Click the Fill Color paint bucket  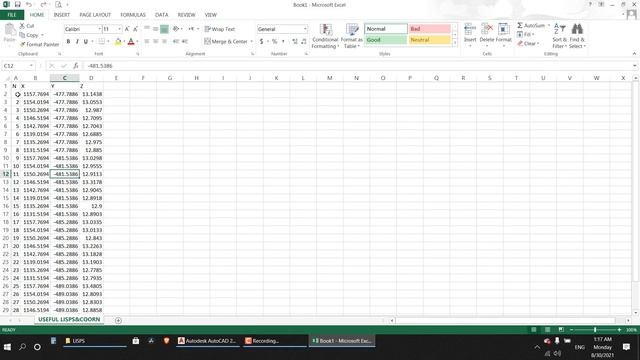(118, 41)
